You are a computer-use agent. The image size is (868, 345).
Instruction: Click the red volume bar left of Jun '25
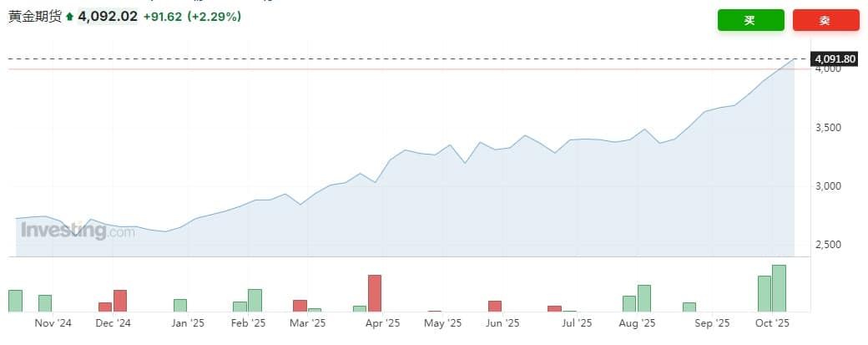(x=495, y=306)
